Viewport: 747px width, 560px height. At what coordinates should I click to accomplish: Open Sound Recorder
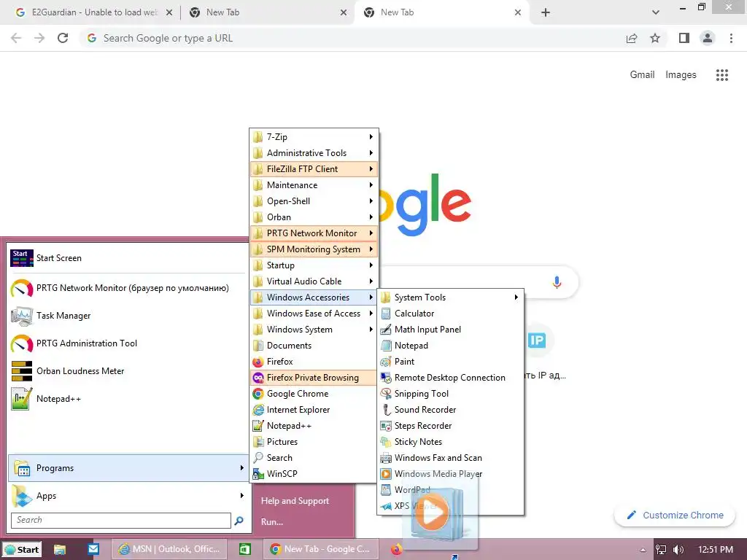click(x=450, y=410)
